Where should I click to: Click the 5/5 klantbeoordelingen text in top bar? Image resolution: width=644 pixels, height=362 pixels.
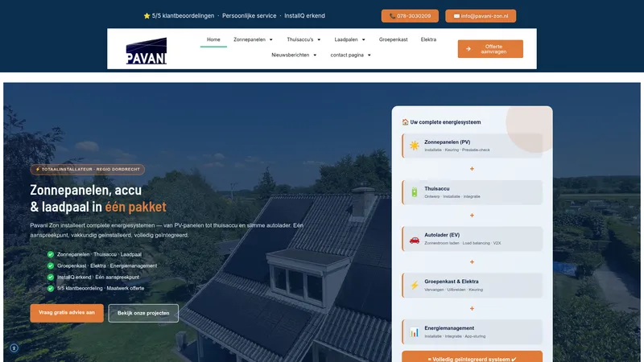click(183, 15)
